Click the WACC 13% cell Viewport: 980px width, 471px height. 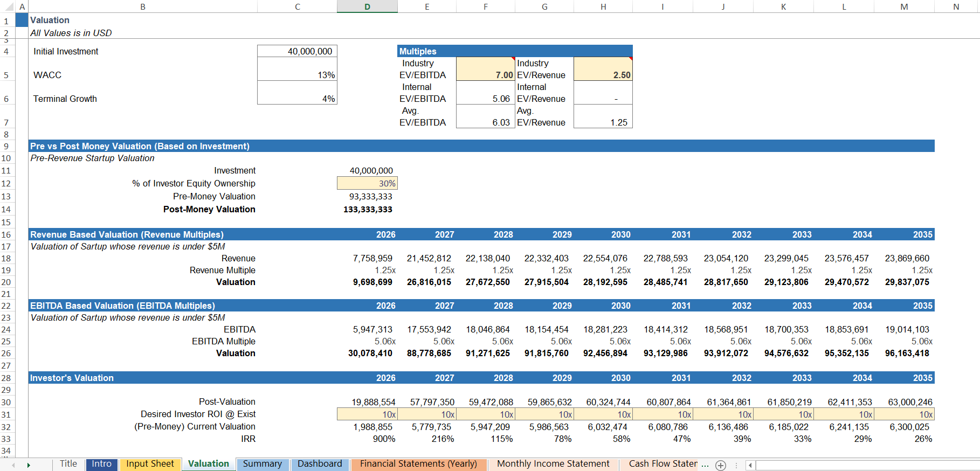pyautogui.click(x=297, y=70)
